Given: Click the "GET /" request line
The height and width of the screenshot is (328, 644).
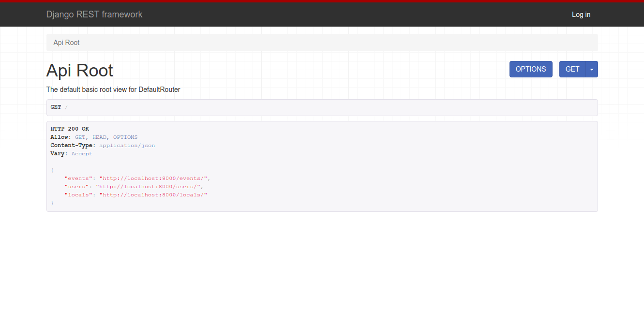Looking at the screenshot, I should click(60, 107).
